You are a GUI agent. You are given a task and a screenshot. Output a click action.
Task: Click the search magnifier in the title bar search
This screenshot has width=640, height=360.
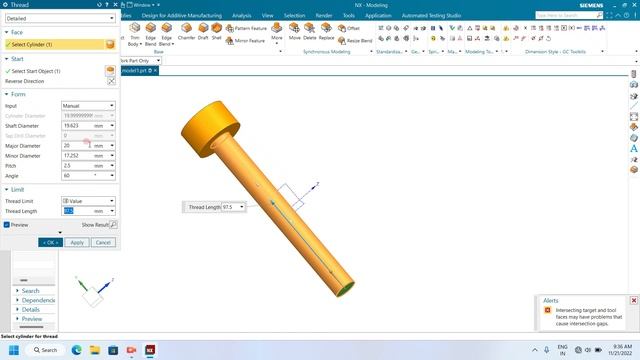pos(599,15)
